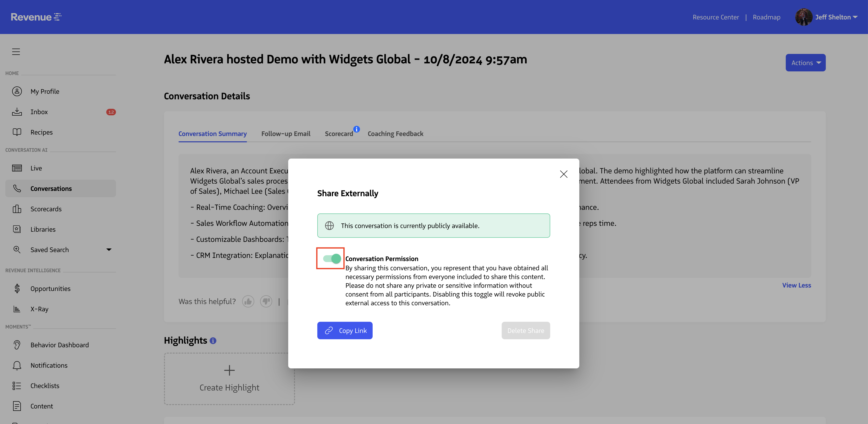Open the Actions dropdown
Screen dimensions: 868x424
pos(805,62)
